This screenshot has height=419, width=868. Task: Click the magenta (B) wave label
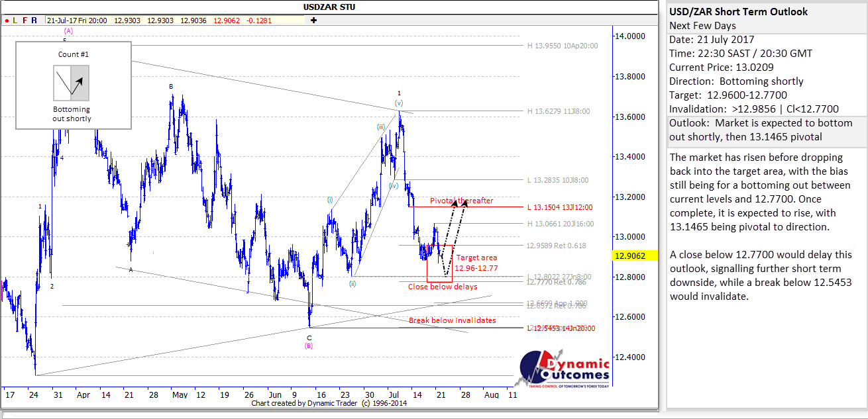(309, 346)
